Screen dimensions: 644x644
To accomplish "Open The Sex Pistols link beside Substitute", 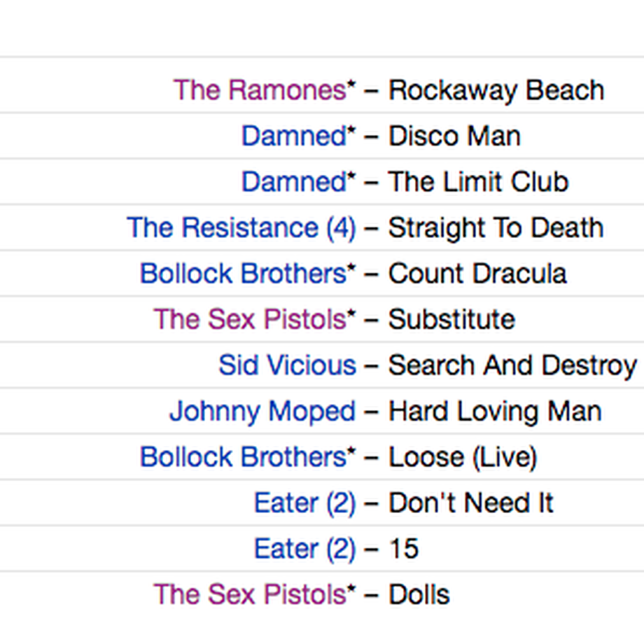I will 250,319.
